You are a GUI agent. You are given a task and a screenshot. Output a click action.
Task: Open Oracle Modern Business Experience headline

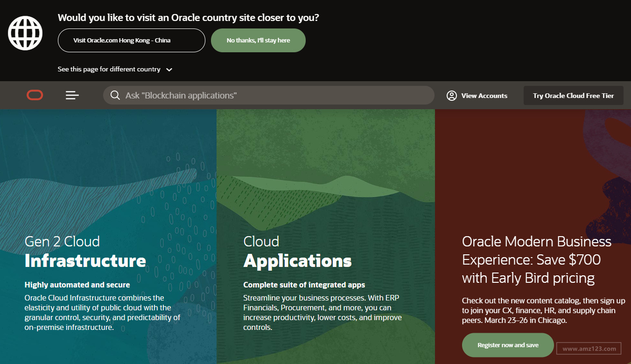tap(537, 259)
